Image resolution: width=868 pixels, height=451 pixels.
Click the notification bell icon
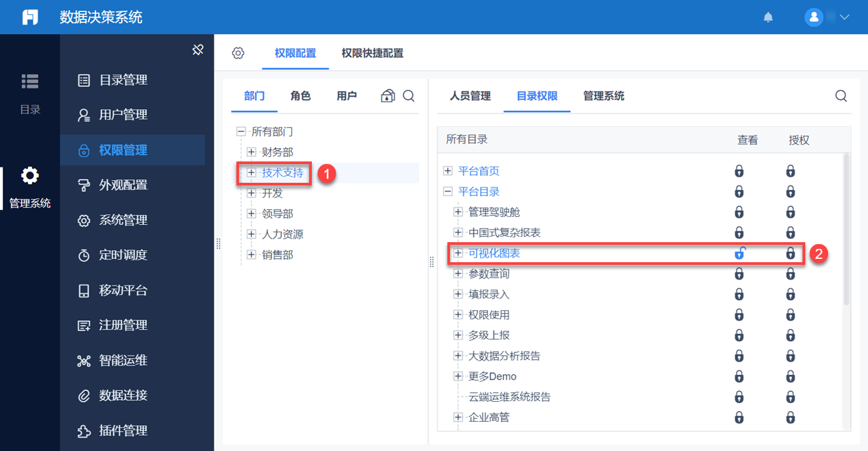point(768,17)
